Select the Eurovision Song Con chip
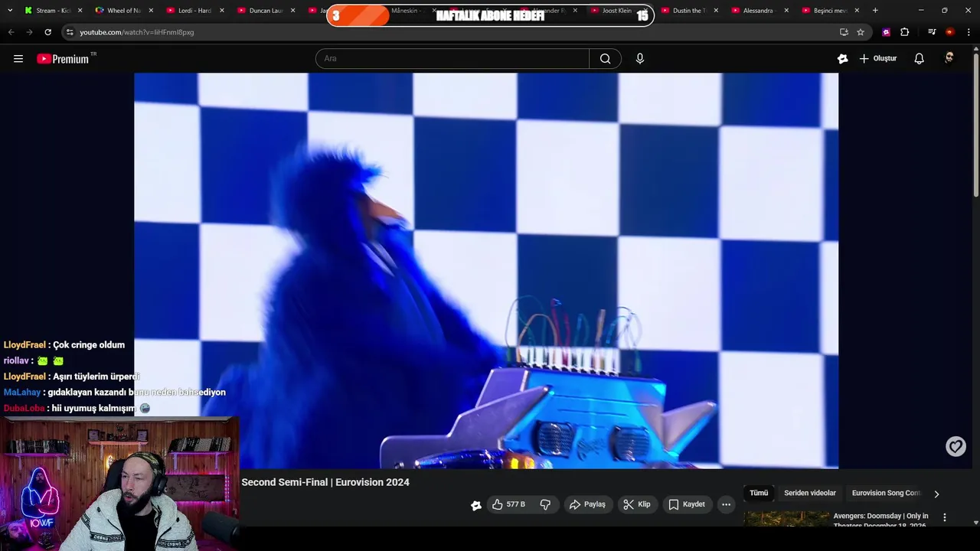This screenshot has width=980, height=551. pos(886,493)
